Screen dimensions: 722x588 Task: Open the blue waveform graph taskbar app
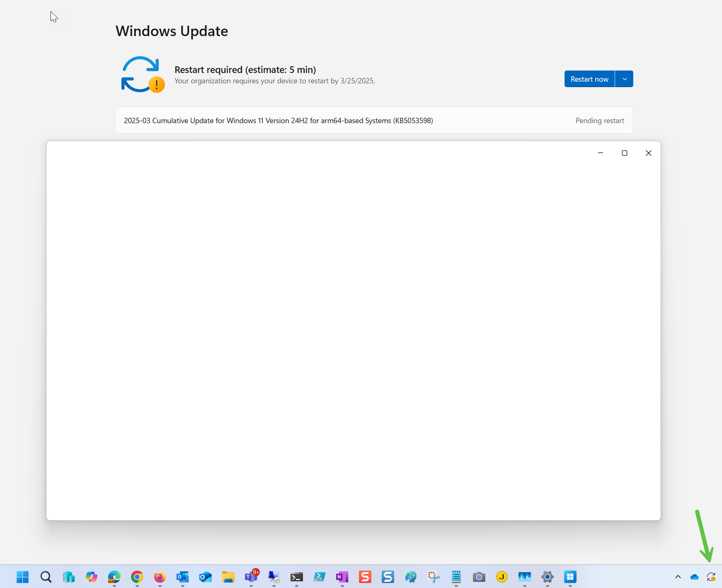point(525,577)
